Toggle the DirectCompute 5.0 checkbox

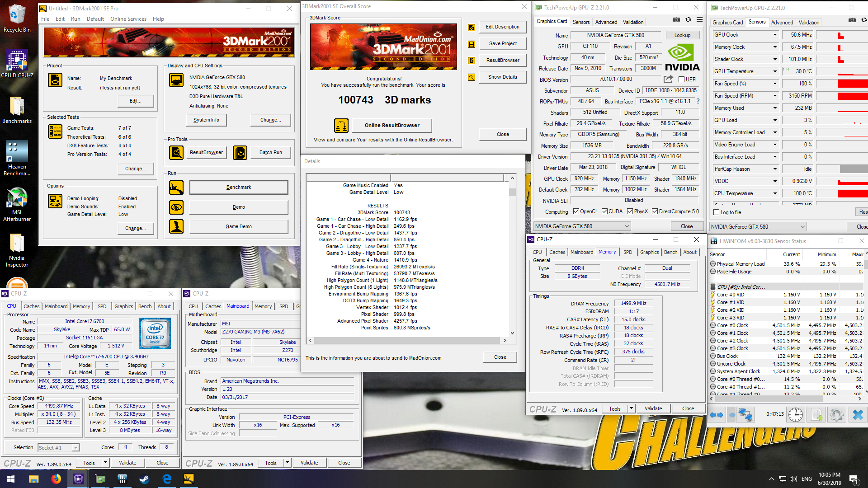[655, 211]
